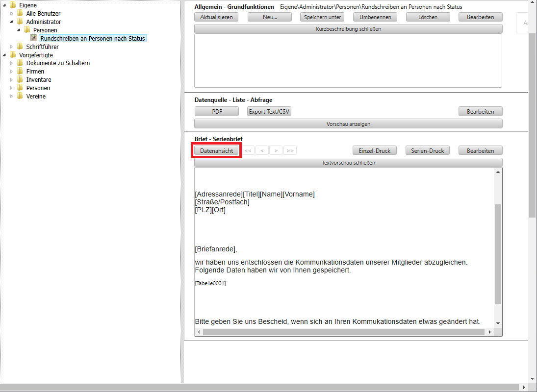
Task: Select Rundschreiben an Personen nach Status
Action: 93,38
